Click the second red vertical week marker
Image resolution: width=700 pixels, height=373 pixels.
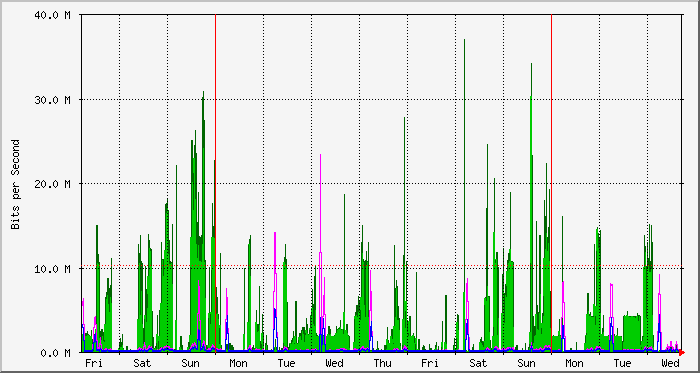[x=551, y=183]
